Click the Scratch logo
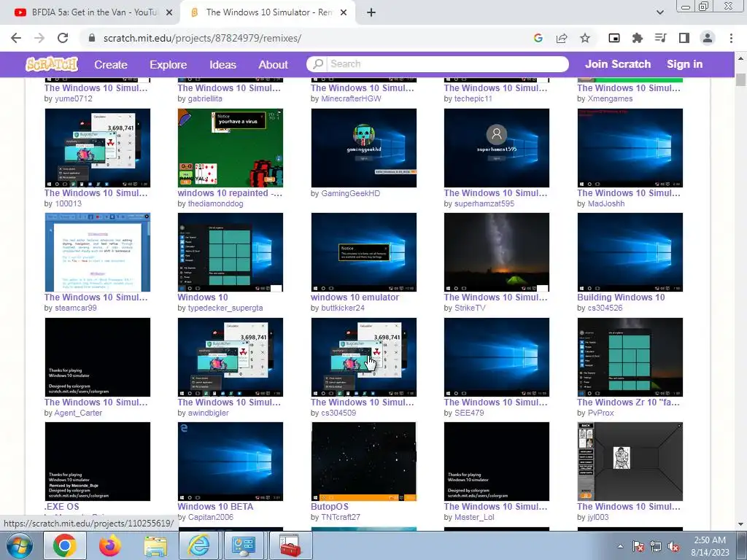 (52, 64)
